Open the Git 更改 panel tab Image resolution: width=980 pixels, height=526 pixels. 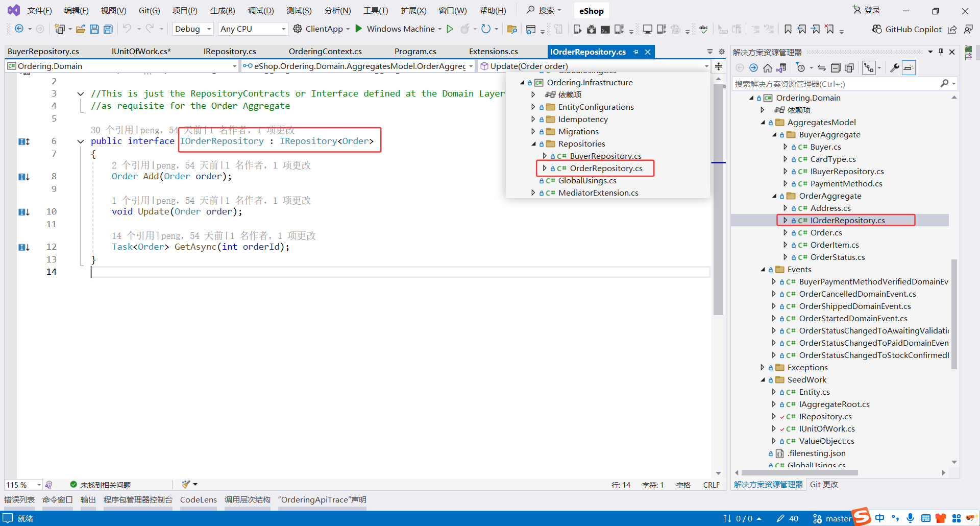(824, 485)
